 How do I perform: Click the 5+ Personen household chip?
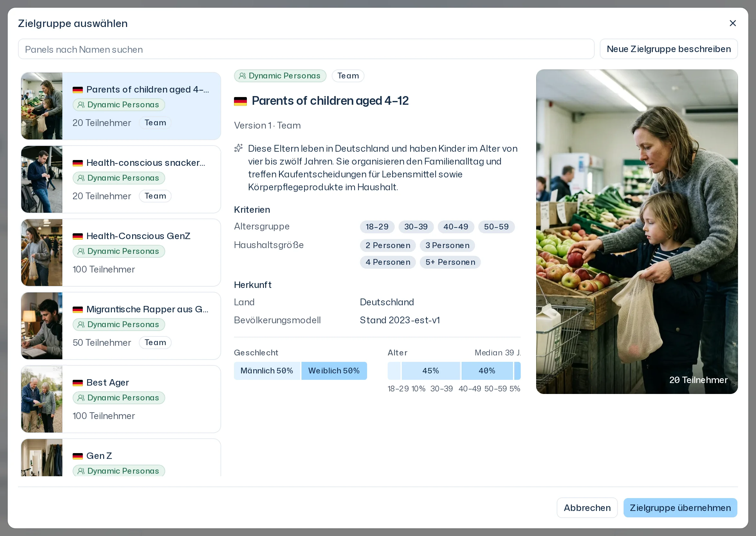450,262
